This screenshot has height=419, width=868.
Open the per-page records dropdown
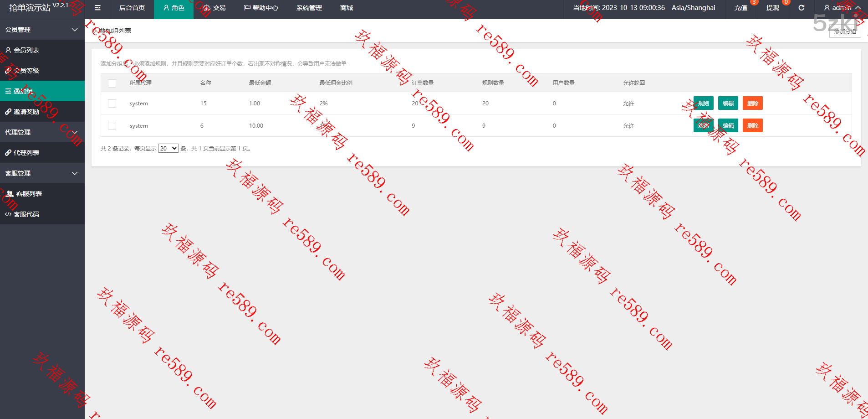(168, 149)
